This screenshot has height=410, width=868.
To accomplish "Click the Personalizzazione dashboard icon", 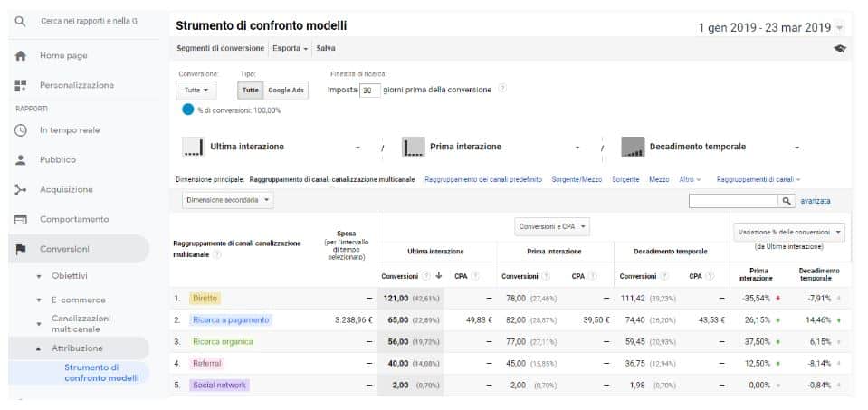I will pos(21,85).
